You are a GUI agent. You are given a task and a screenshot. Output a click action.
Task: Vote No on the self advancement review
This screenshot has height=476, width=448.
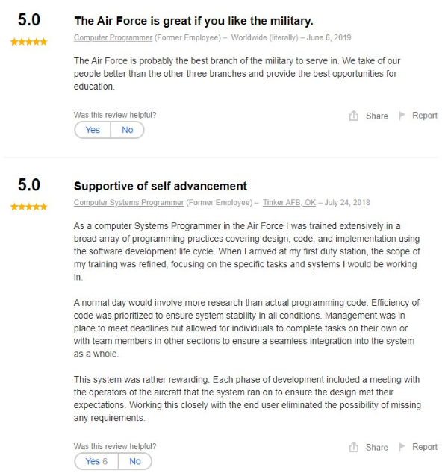point(134,461)
